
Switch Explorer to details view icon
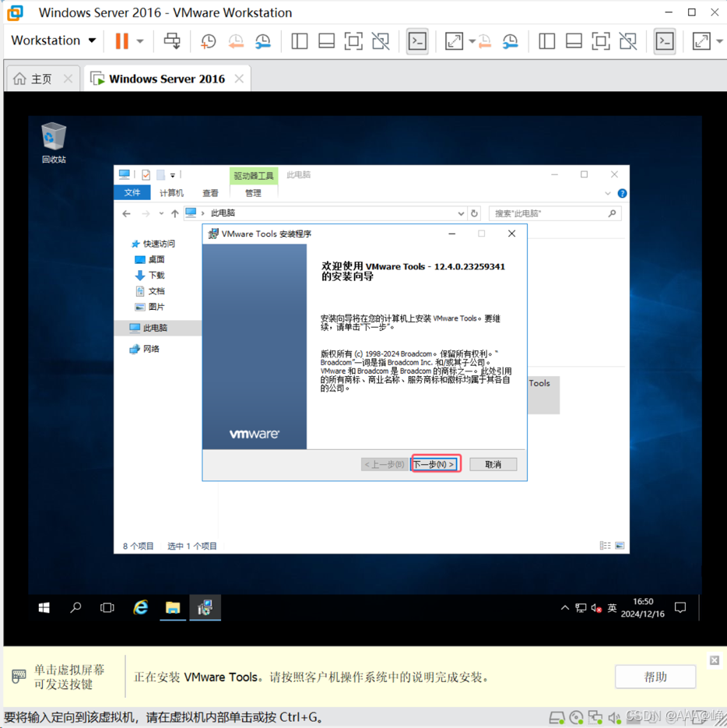605,546
